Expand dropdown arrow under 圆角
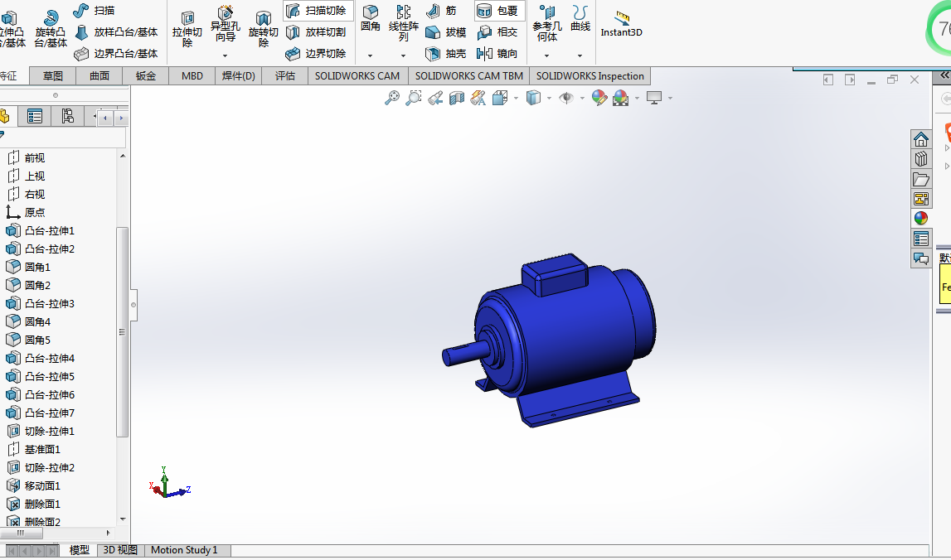This screenshot has width=951, height=560. pos(370,56)
